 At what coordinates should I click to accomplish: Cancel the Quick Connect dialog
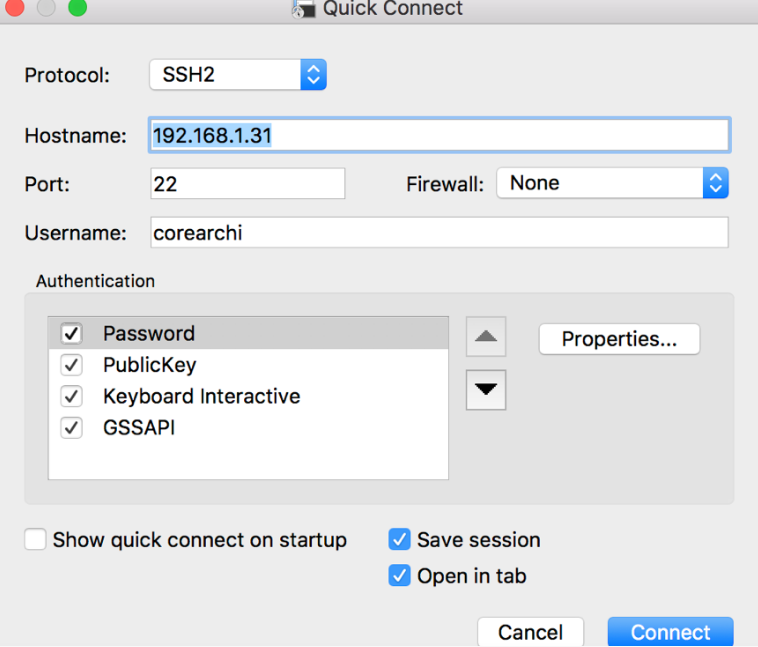[x=530, y=632]
